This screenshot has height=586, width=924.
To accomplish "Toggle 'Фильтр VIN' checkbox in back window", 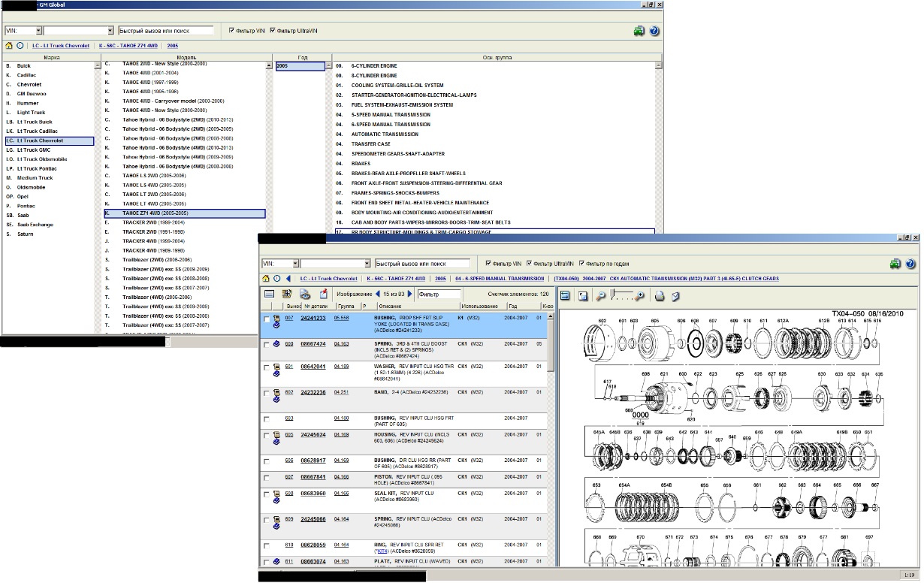I will pos(232,31).
